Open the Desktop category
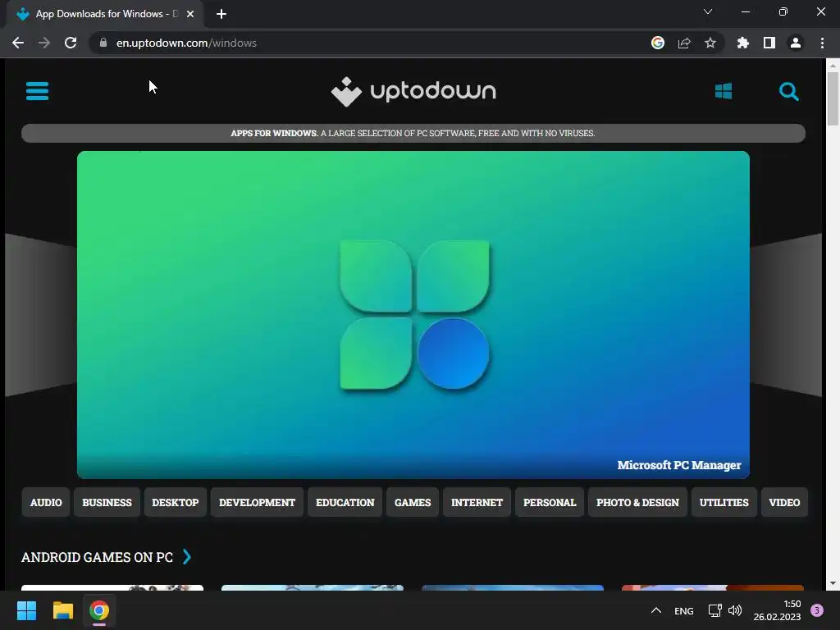Image resolution: width=840 pixels, height=630 pixels. coord(176,503)
